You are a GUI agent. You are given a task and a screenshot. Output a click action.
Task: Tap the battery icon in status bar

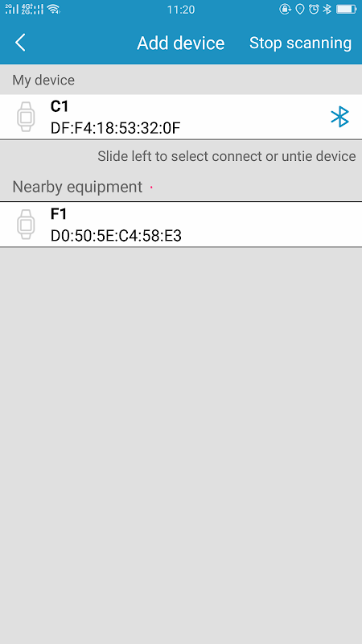[x=347, y=9]
